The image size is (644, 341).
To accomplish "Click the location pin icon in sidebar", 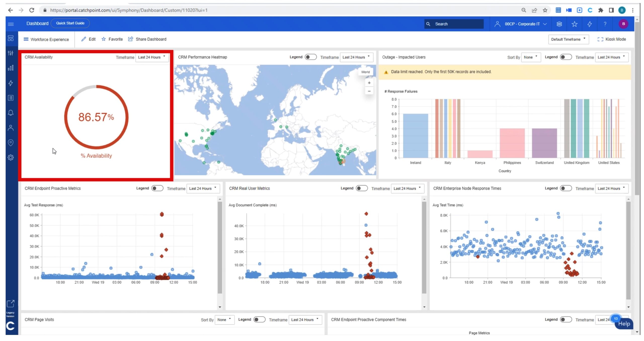I will (11, 143).
